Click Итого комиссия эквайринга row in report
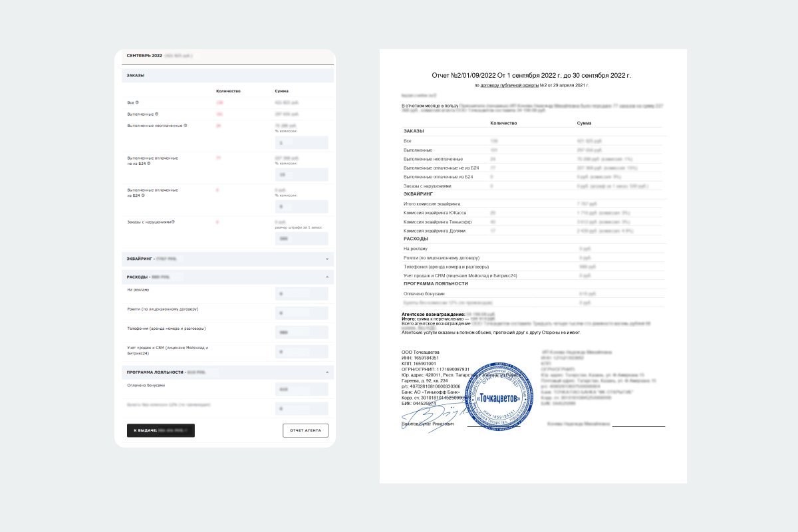This screenshot has height=532, width=798. (533, 203)
